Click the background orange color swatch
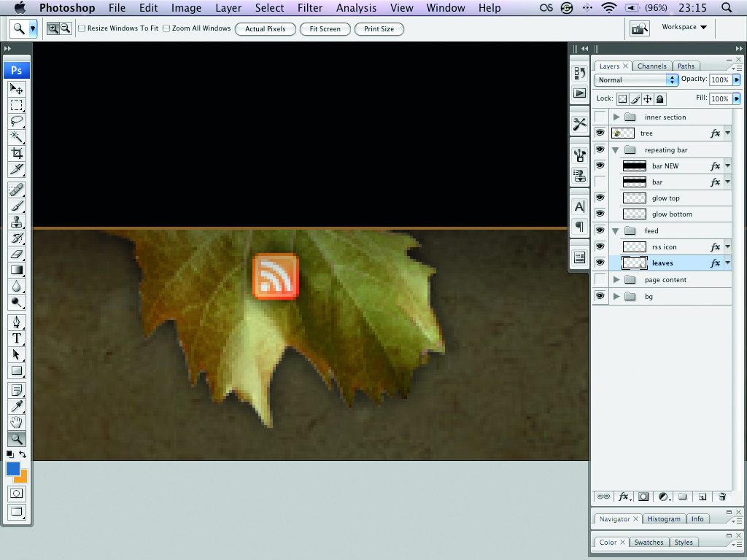This screenshot has height=560, width=747. coord(23,478)
